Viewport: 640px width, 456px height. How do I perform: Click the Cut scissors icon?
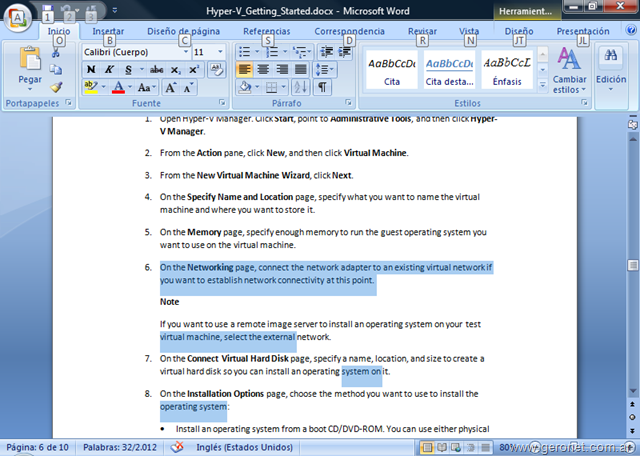(x=56, y=53)
